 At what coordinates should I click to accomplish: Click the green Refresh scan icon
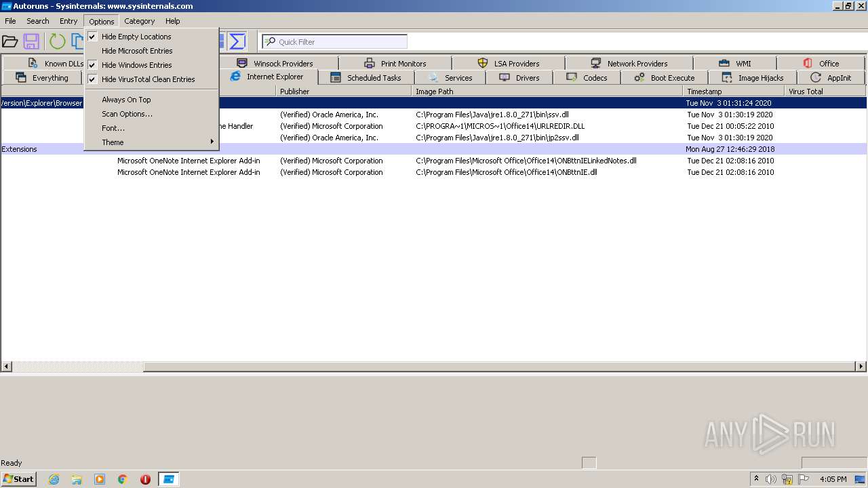pyautogui.click(x=57, y=41)
